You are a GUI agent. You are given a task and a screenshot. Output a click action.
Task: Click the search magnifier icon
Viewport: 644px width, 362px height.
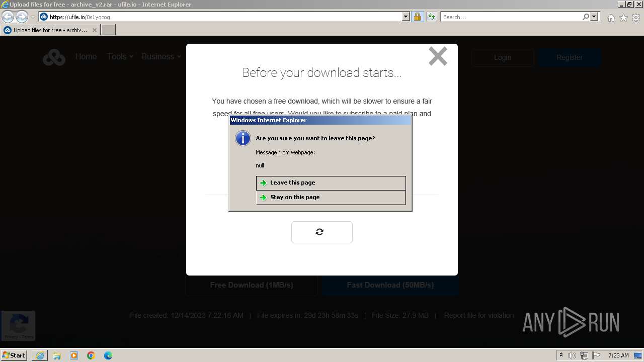point(586,17)
